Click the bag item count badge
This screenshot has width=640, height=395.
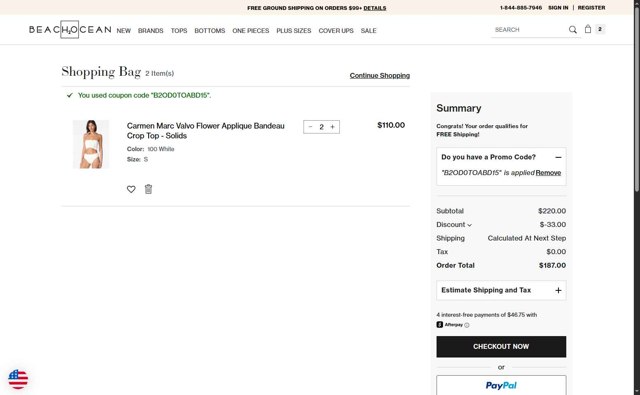pyautogui.click(x=600, y=29)
